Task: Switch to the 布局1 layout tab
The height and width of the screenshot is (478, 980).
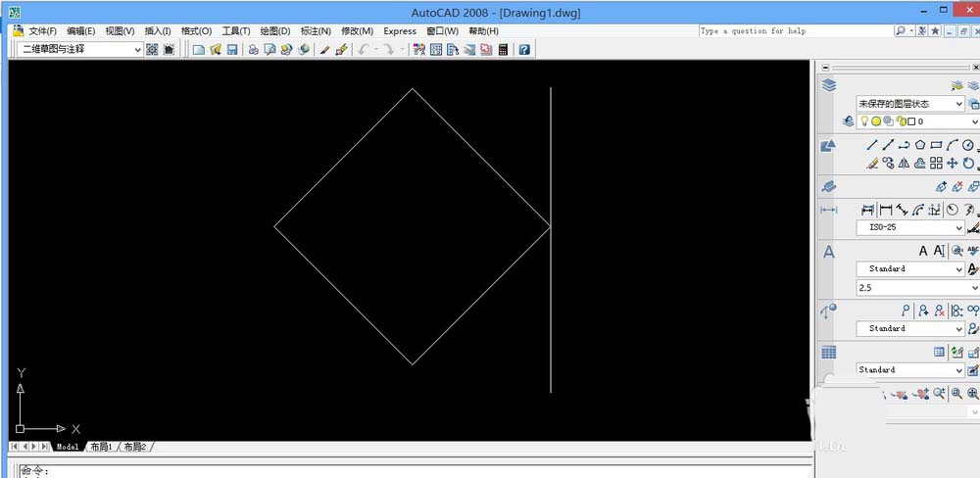Action: pos(101,447)
